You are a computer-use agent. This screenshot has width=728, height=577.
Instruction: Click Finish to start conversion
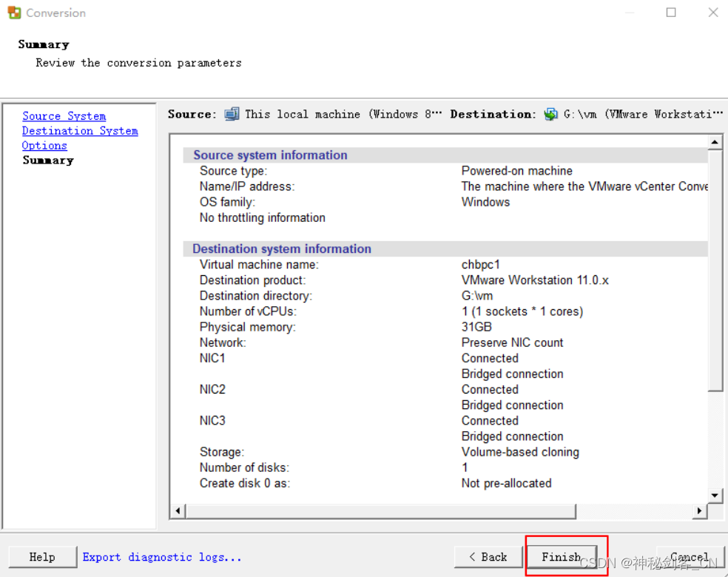(562, 557)
